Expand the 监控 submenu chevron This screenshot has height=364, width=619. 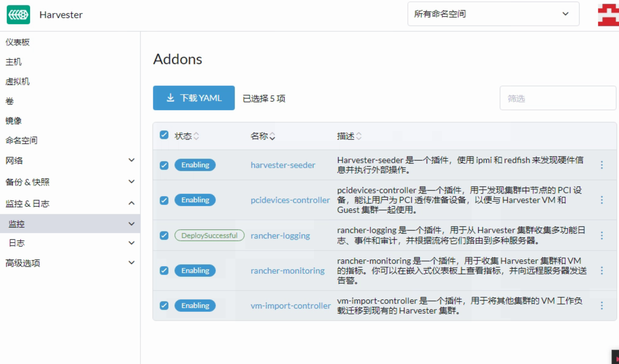132,224
